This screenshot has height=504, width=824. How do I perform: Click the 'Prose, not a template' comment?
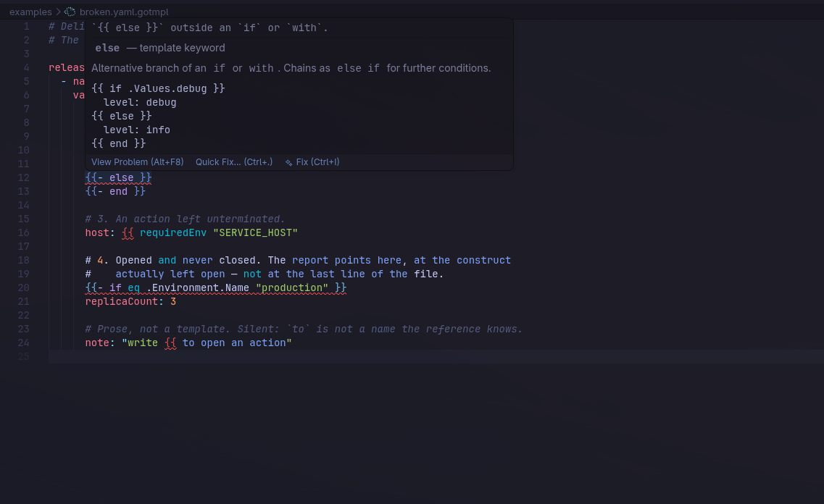coord(304,329)
